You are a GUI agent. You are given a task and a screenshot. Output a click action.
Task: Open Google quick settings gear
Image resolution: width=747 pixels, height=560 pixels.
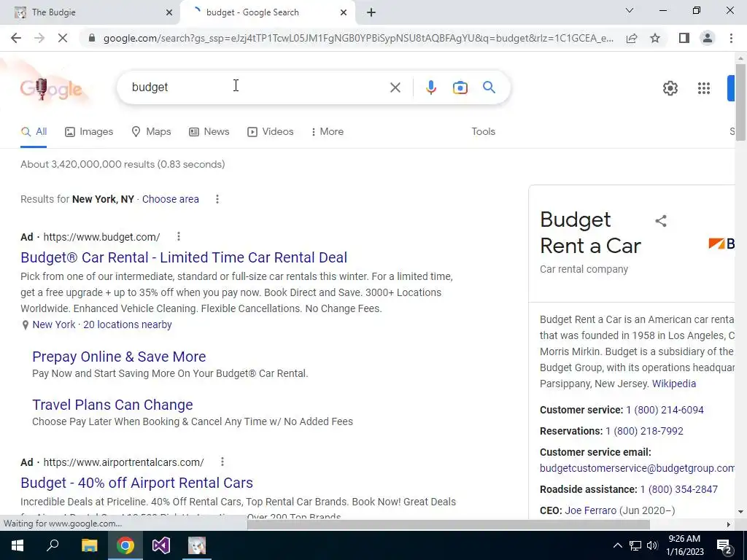[x=670, y=88]
